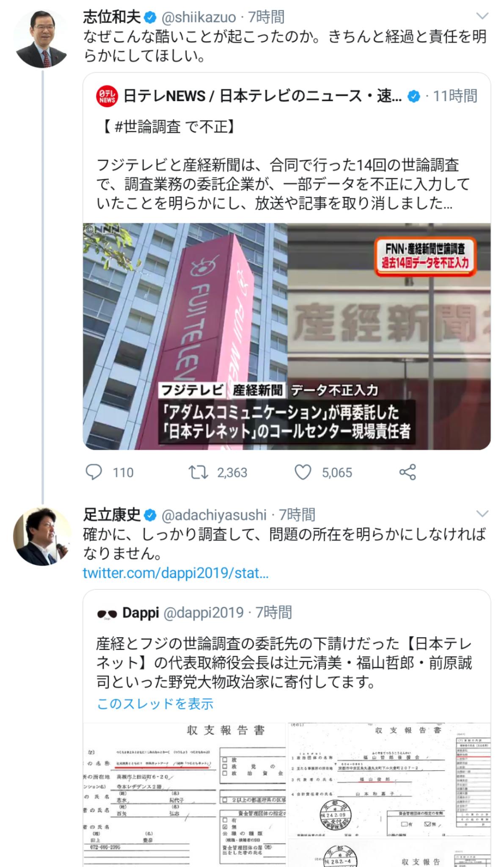Tap the retweet icon with 2,363 count
Viewport: 504px width, 867px height.
click(198, 472)
